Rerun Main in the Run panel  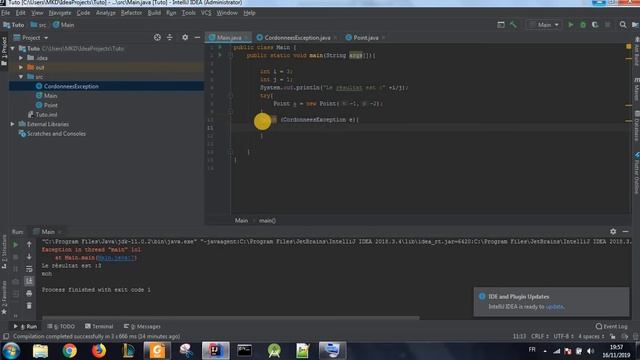pyautogui.click(x=16, y=244)
